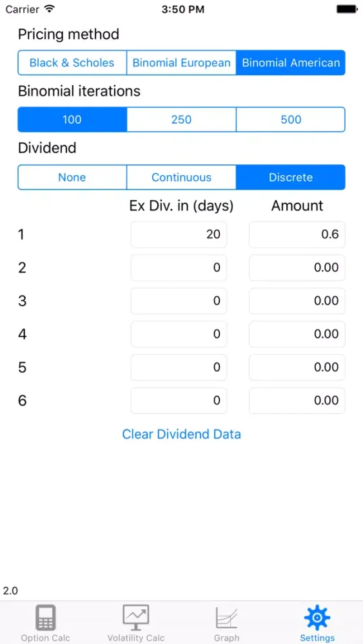Choose 100 binomial iterations
The image size is (363, 644).
point(72,120)
